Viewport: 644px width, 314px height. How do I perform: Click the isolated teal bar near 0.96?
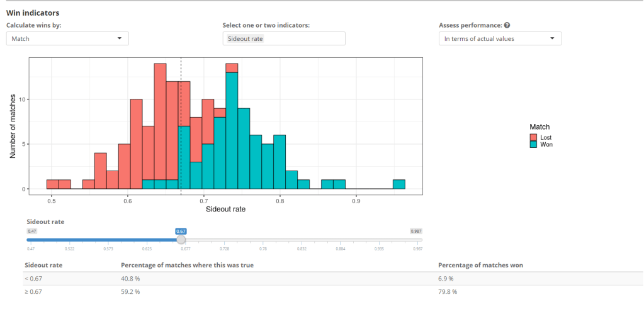(398, 184)
